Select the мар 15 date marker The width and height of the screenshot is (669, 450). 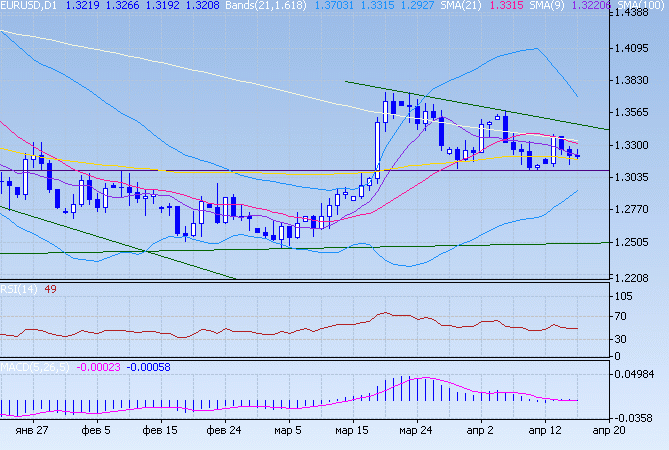pyautogui.click(x=351, y=429)
